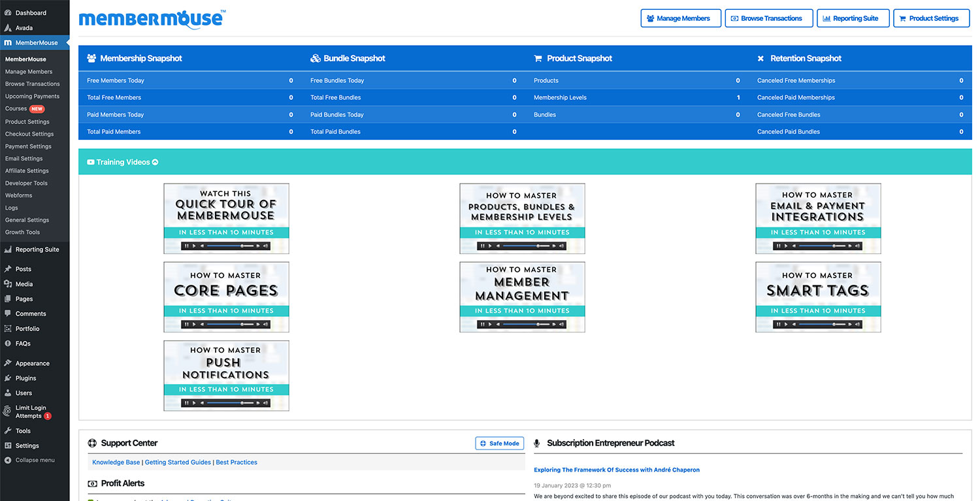Viewport: 980px width, 501px height.
Task: Play the Core Pages training video
Action: [226, 297]
